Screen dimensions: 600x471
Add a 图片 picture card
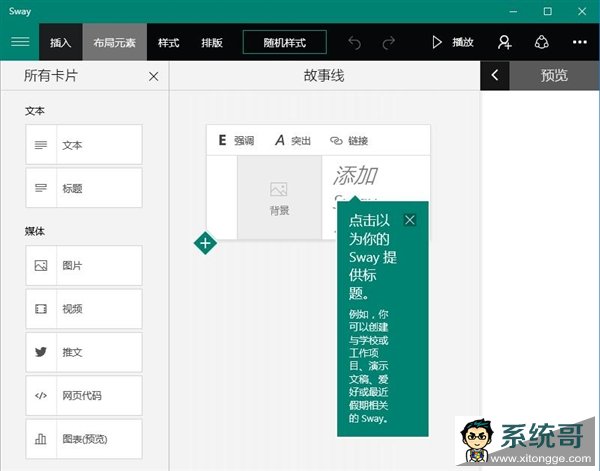pyautogui.click(x=84, y=266)
